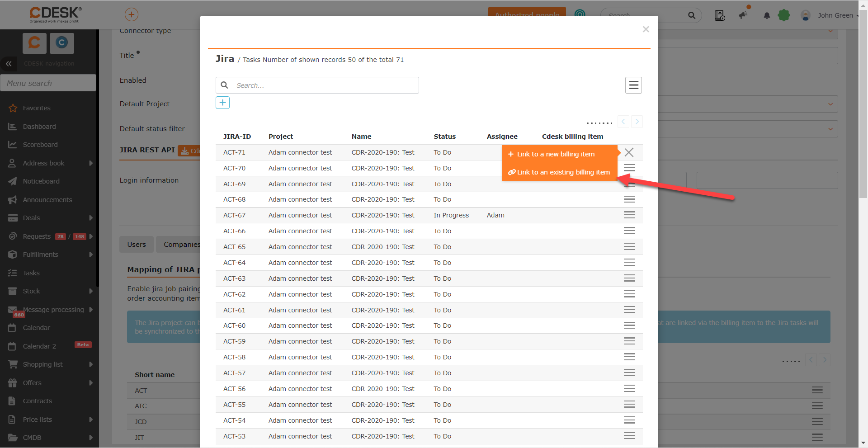Click the search magnifier in top bar
This screenshot has width=868, height=448.
[x=692, y=15]
